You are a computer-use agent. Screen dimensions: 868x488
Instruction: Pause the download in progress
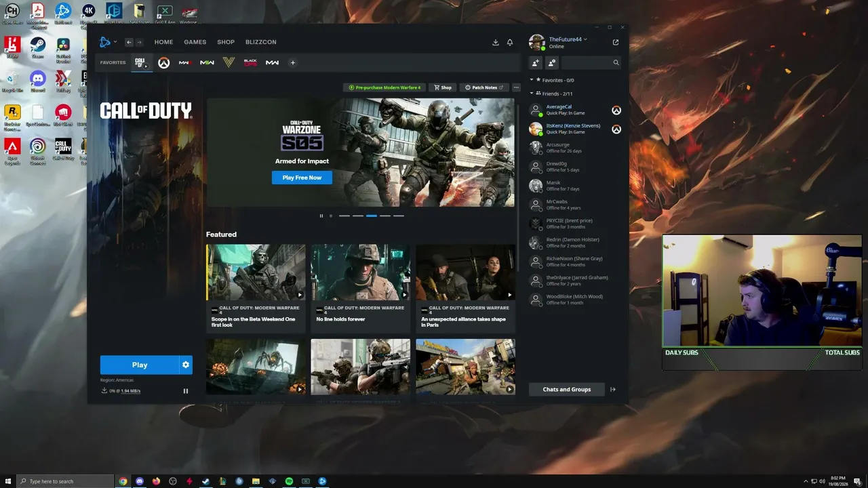[x=186, y=391]
